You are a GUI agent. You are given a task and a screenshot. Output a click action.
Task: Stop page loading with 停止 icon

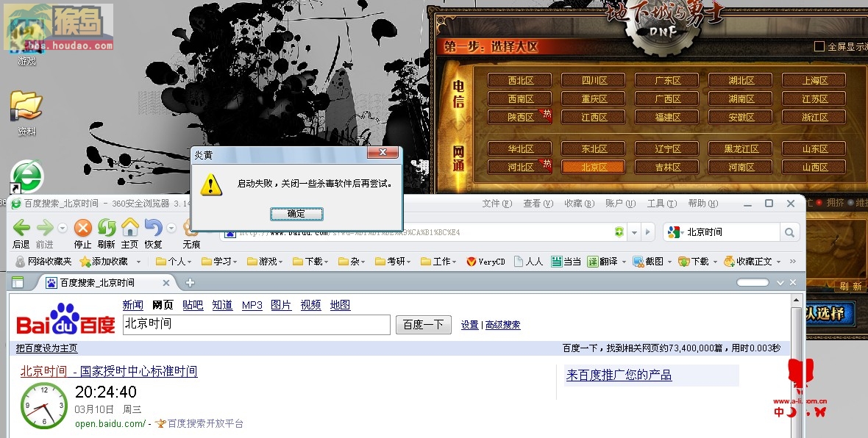[x=82, y=227]
